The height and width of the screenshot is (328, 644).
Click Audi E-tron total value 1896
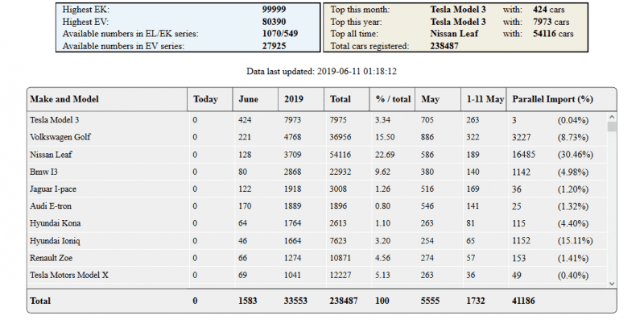(x=338, y=206)
